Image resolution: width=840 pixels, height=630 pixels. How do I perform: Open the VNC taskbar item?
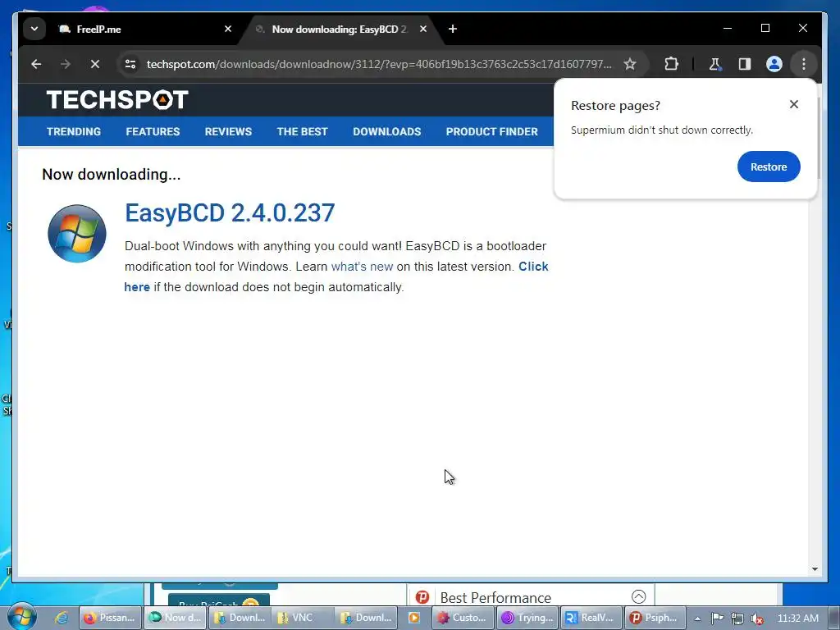pyautogui.click(x=304, y=618)
